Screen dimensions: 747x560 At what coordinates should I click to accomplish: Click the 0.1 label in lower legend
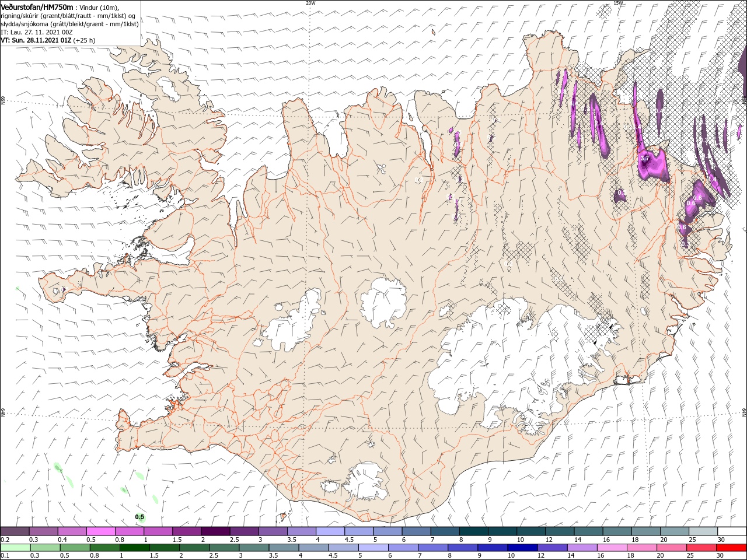coord(5,556)
